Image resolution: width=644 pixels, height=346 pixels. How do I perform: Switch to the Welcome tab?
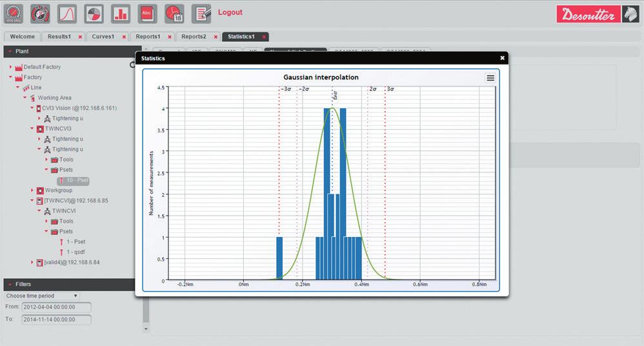(22, 37)
